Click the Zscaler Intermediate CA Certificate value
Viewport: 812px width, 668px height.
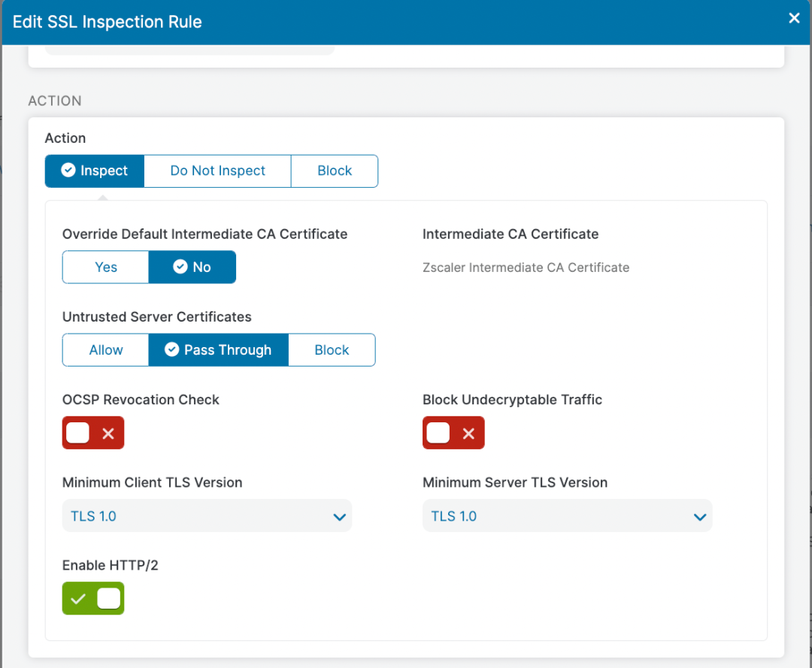tap(526, 268)
